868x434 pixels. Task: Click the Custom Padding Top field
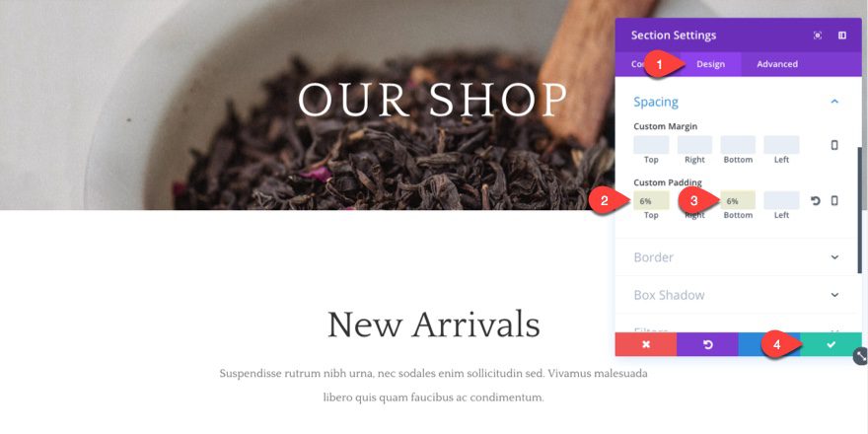[652, 200]
